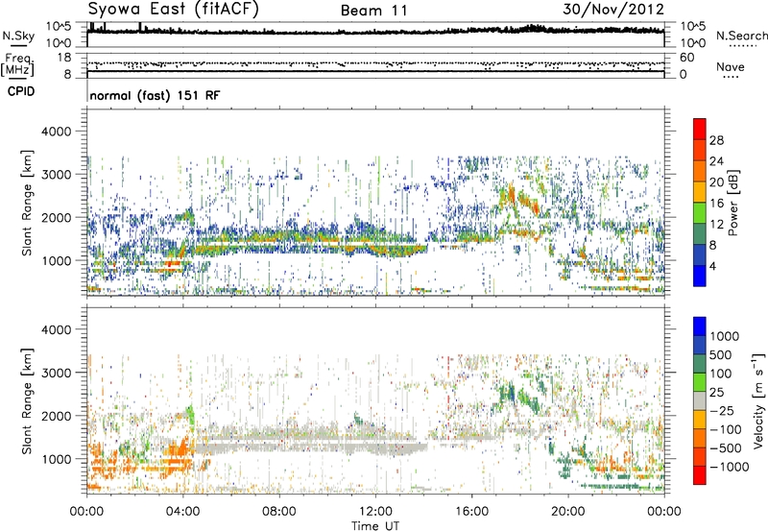Click the '1000' tick on velocity panel
The image size is (768, 532).
point(57,459)
